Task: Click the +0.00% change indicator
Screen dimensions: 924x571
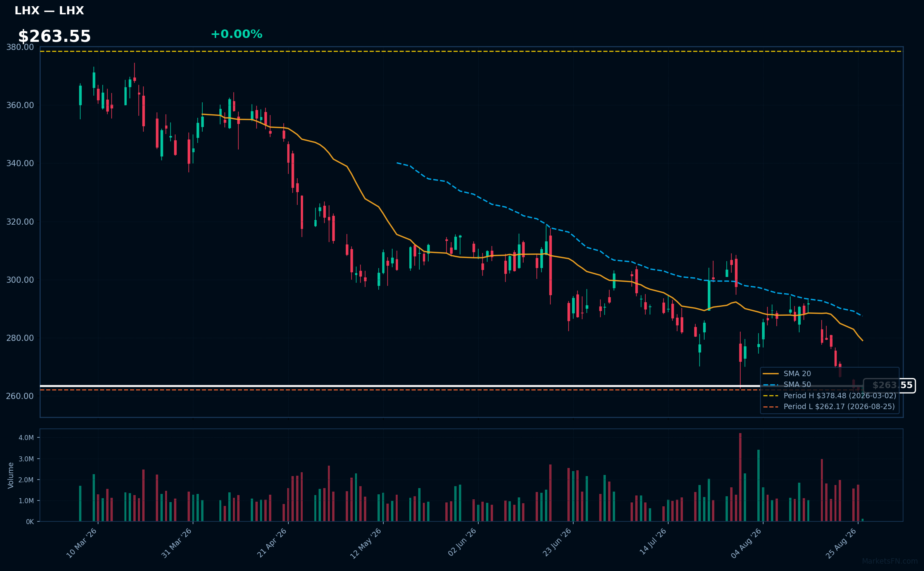Action: pyautogui.click(x=236, y=34)
